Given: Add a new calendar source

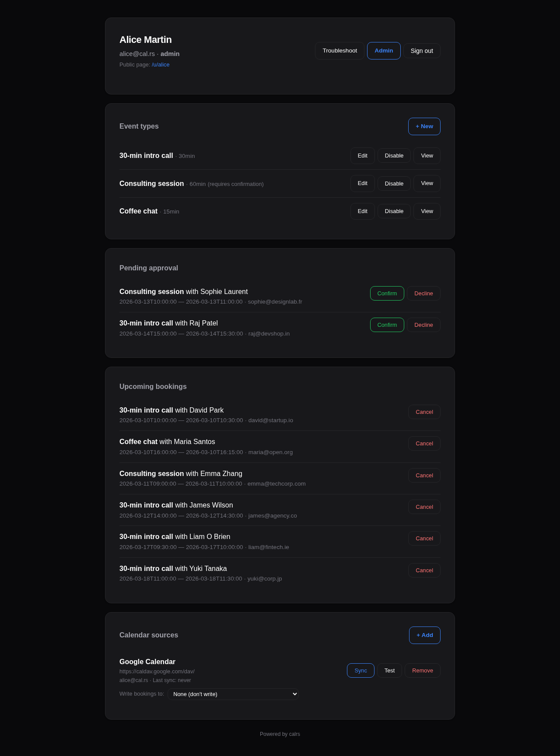Looking at the screenshot, I should [x=424, y=635].
